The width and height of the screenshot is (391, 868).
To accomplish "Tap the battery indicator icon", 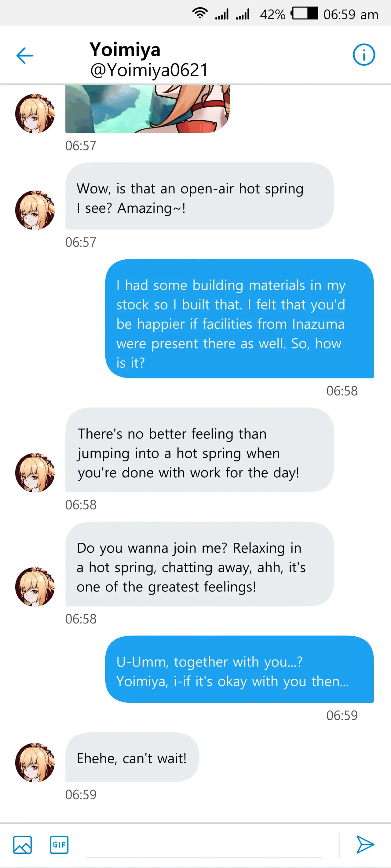I will [x=305, y=13].
